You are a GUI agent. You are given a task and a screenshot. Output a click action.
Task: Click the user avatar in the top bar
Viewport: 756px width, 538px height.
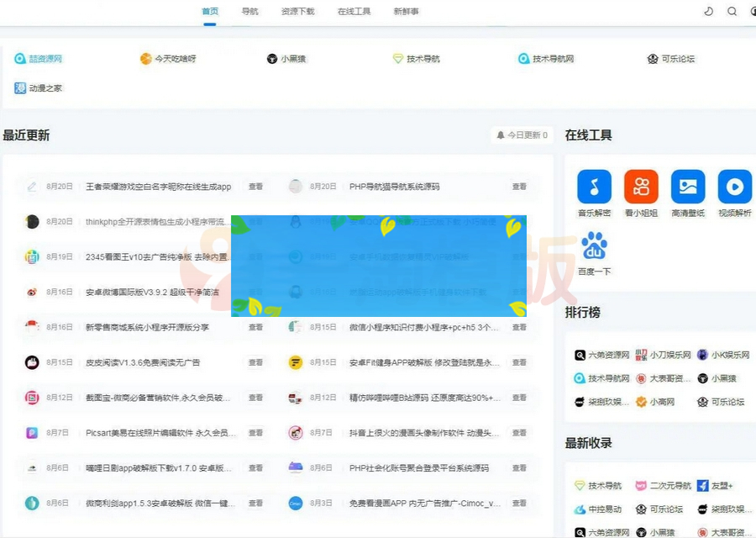[x=753, y=11]
